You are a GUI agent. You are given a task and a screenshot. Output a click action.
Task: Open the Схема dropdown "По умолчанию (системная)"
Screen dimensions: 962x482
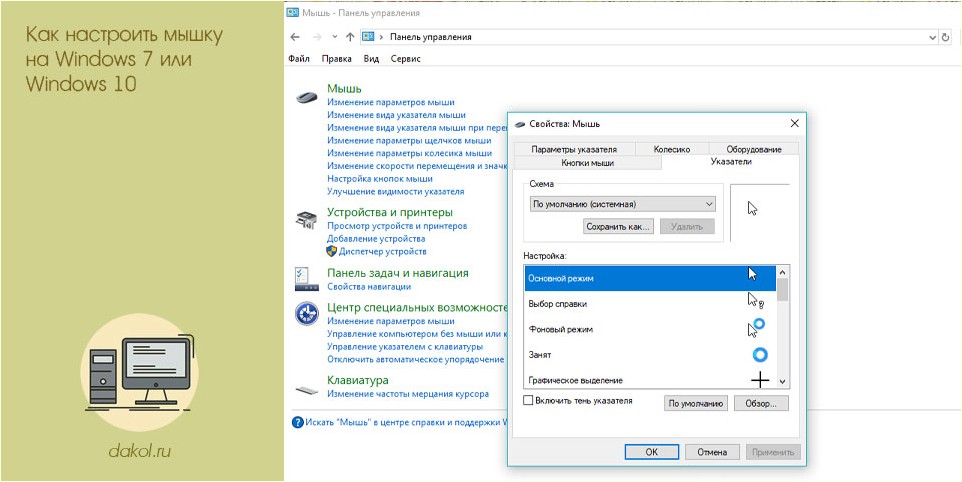[622, 204]
